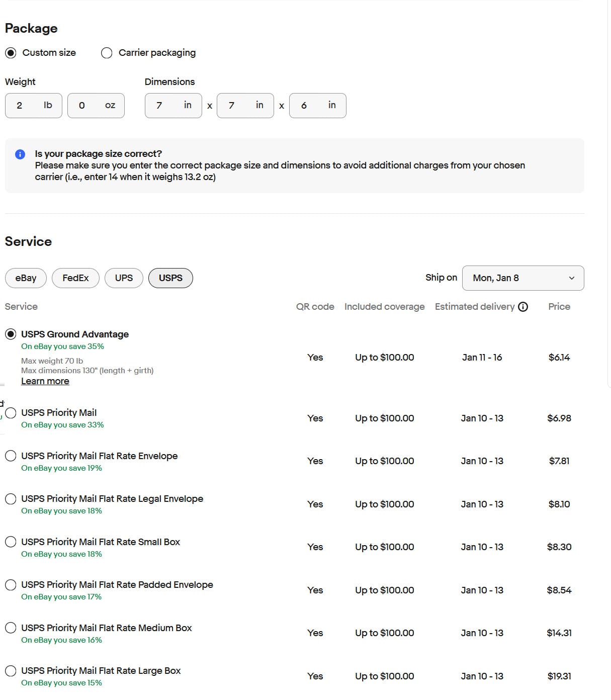Choose Priority Mail Flat Rate Padded Envelope
This screenshot has height=700, width=611.
[x=11, y=585]
